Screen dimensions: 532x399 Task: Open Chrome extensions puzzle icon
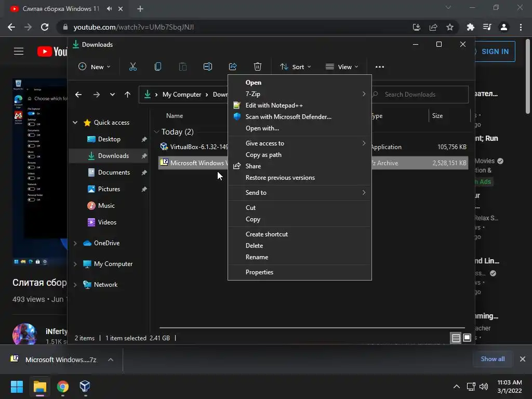point(470,27)
